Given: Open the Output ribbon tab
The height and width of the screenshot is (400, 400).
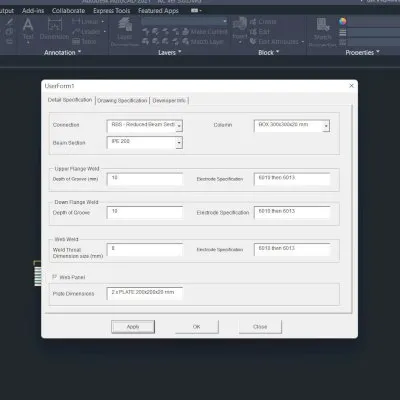Looking at the screenshot, I should pyautogui.click(x=7, y=11).
